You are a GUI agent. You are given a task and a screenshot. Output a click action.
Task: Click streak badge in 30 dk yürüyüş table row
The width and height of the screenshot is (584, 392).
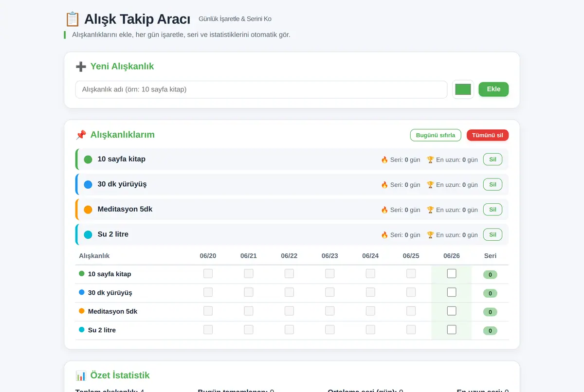(490, 293)
